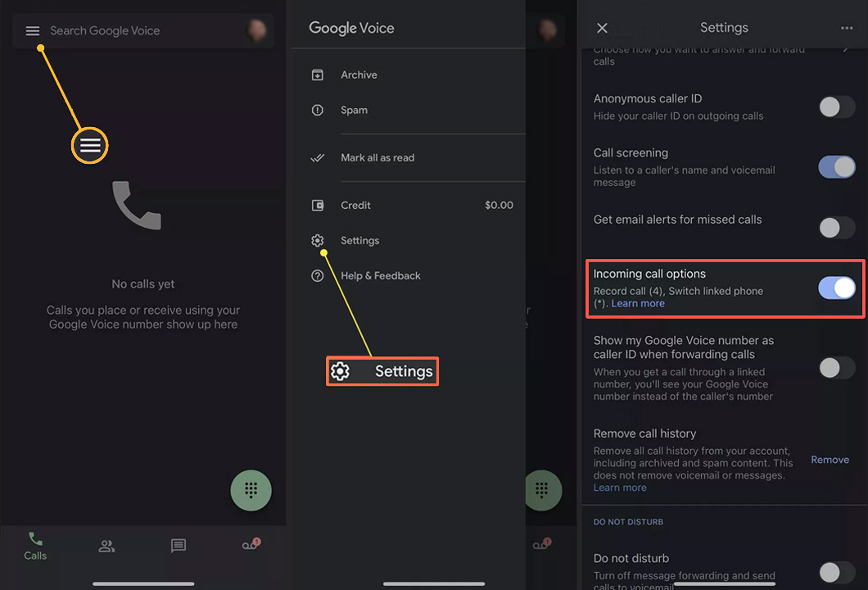Click the Google Voice title in the drawer
This screenshot has width=868, height=590.
pos(351,28)
